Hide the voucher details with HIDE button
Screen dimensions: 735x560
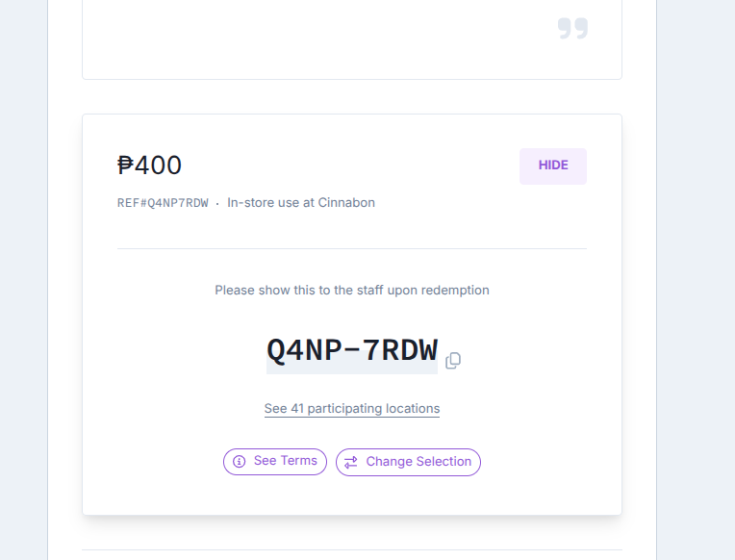pyautogui.click(x=553, y=166)
